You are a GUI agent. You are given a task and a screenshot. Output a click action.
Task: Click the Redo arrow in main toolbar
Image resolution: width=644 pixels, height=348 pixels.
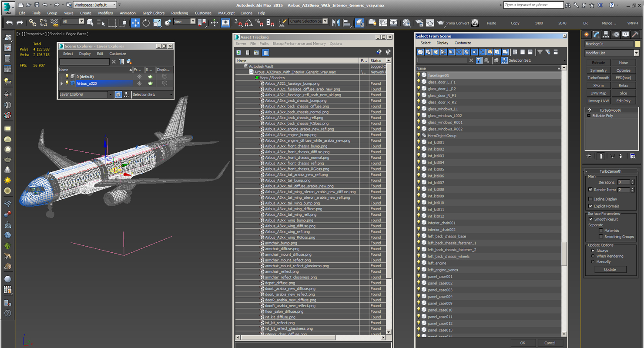(x=20, y=23)
